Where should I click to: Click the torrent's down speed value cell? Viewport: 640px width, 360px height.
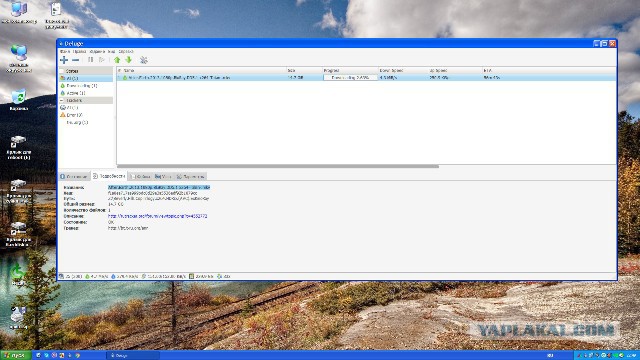[388, 78]
